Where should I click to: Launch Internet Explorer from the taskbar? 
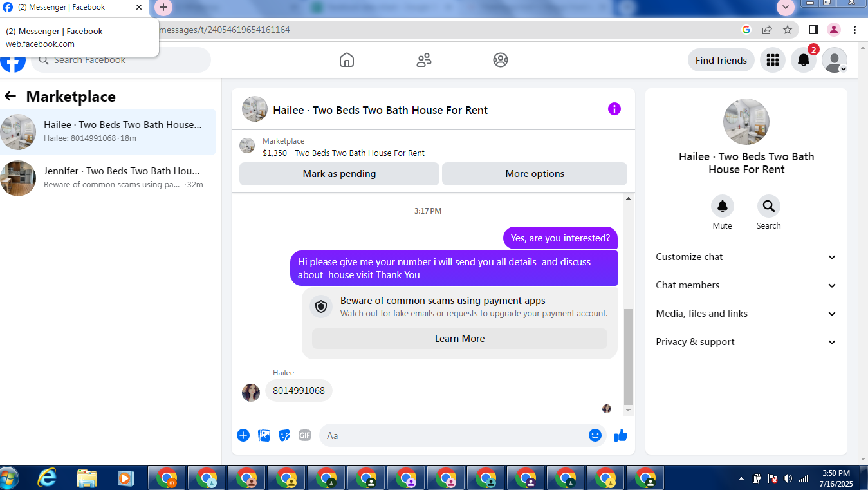click(47, 478)
